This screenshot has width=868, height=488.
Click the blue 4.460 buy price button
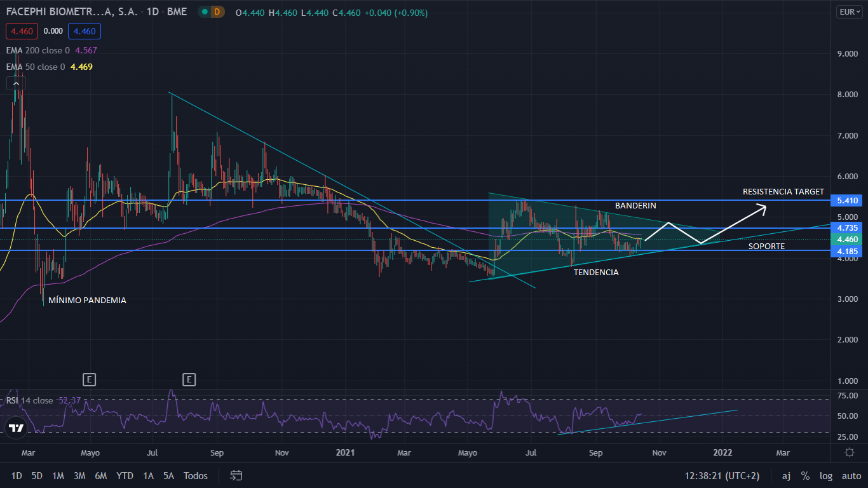click(85, 31)
